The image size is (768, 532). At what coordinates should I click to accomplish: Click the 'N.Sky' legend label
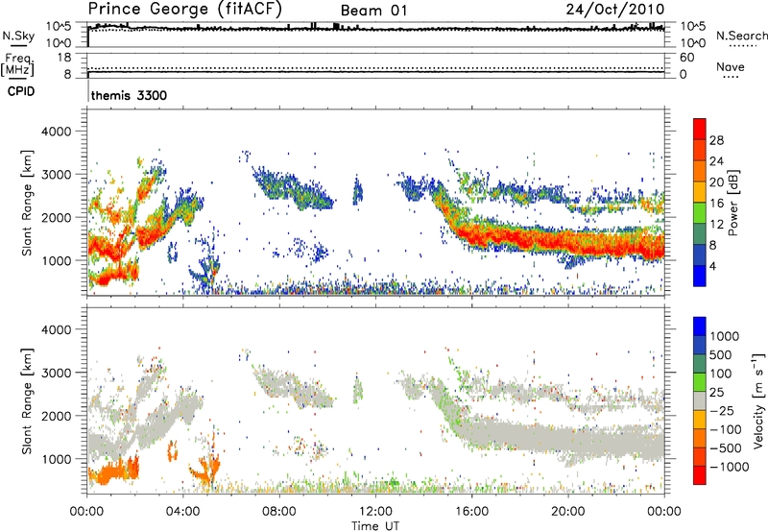point(18,36)
